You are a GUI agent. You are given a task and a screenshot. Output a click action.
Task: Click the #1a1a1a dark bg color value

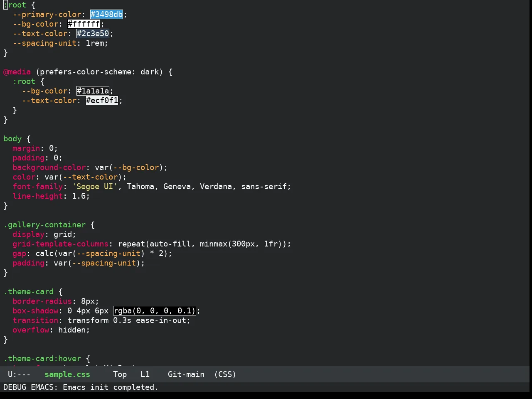click(93, 91)
